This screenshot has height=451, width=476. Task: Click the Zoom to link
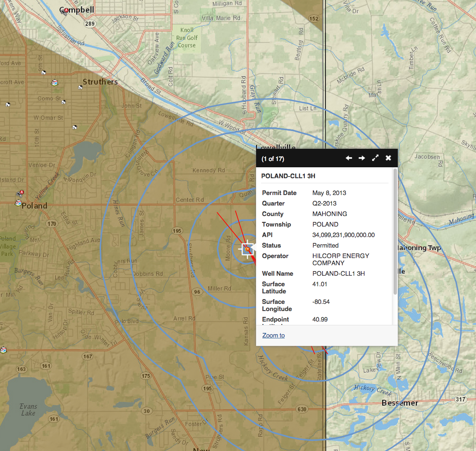[x=273, y=335]
